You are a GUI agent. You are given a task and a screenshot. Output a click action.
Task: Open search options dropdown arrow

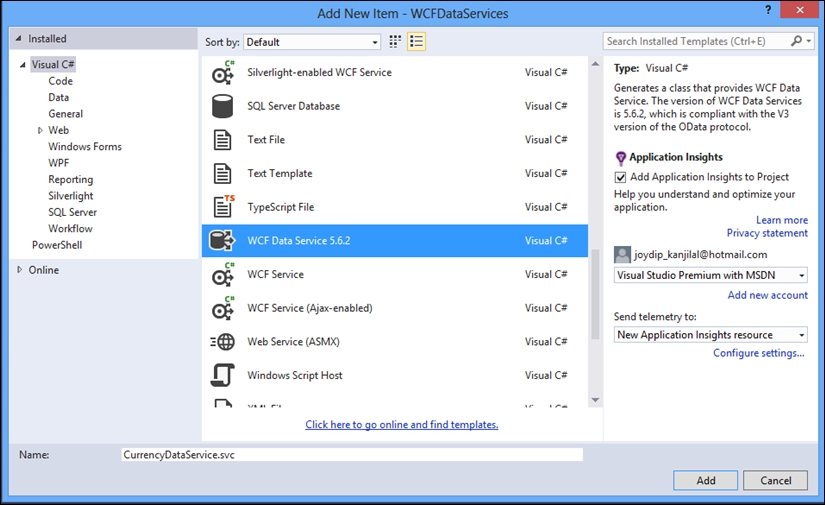click(x=809, y=41)
